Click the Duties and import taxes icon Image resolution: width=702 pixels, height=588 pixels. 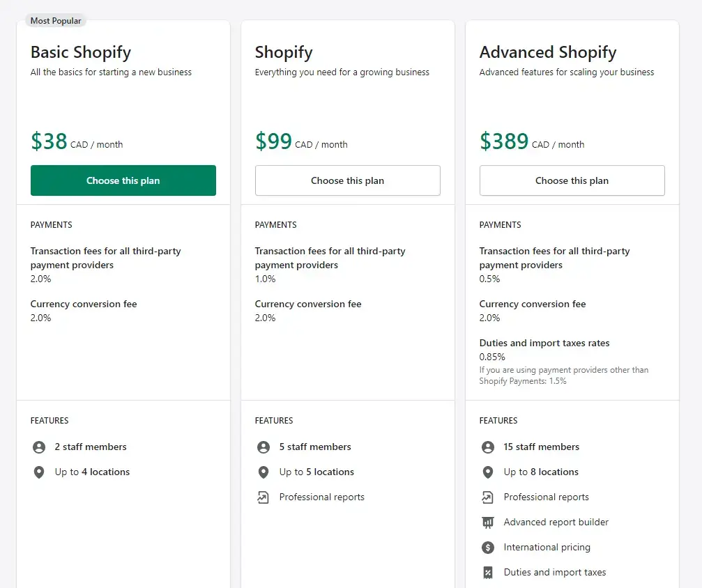[x=487, y=573]
